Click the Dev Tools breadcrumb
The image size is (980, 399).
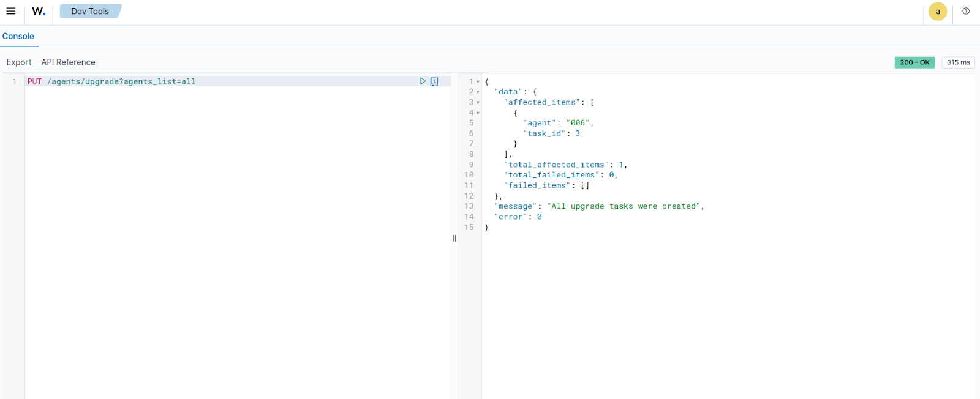(90, 11)
